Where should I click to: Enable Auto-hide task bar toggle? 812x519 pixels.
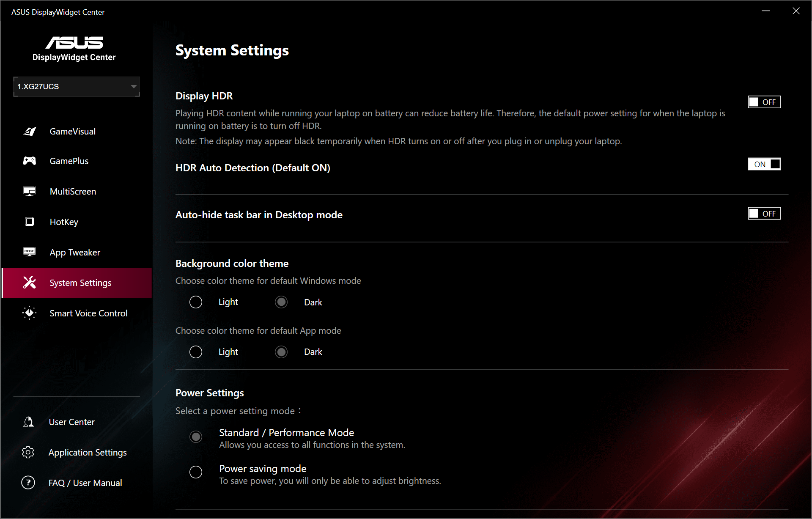[764, 214]
